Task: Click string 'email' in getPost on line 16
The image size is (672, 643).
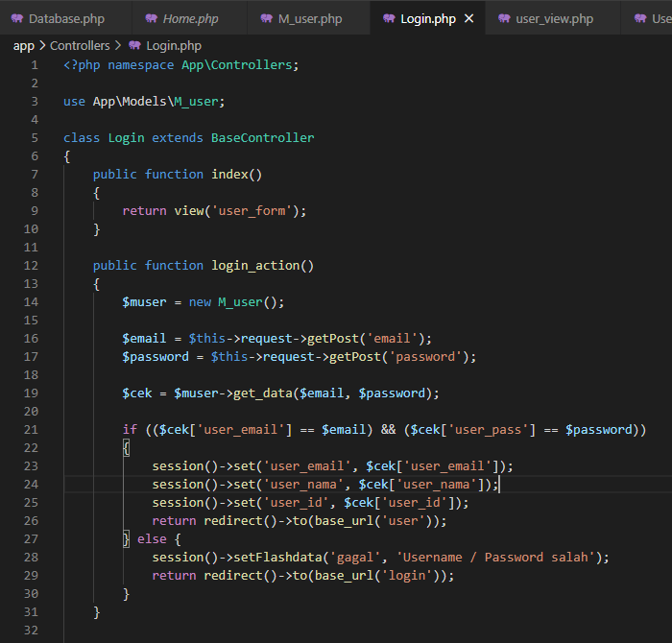Action: (392, 339)
